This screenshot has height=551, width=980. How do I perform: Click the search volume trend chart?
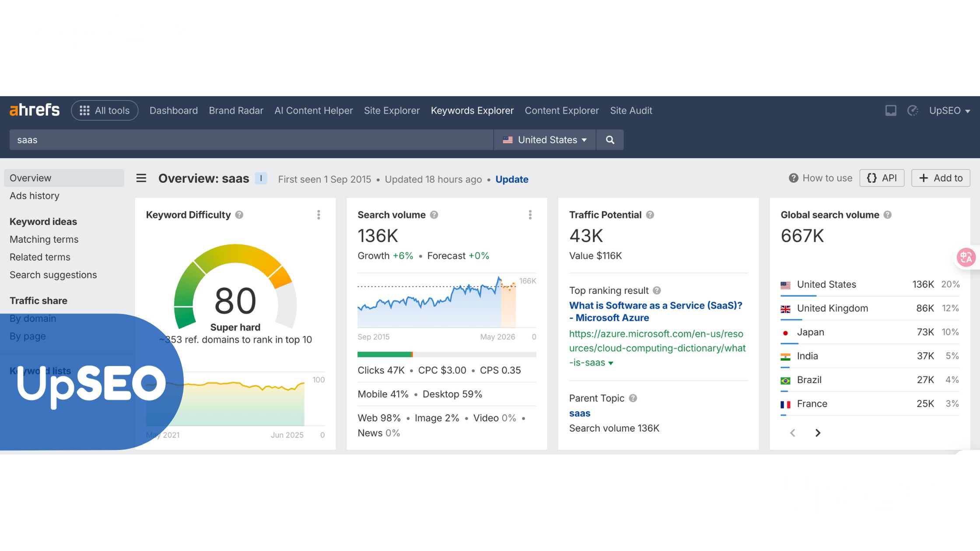(437, 302)
